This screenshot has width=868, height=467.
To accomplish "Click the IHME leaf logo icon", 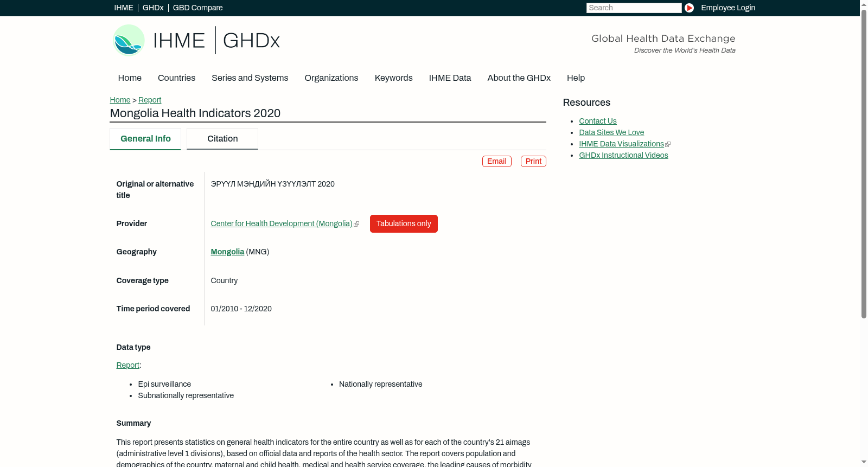I will click(129, 40).
